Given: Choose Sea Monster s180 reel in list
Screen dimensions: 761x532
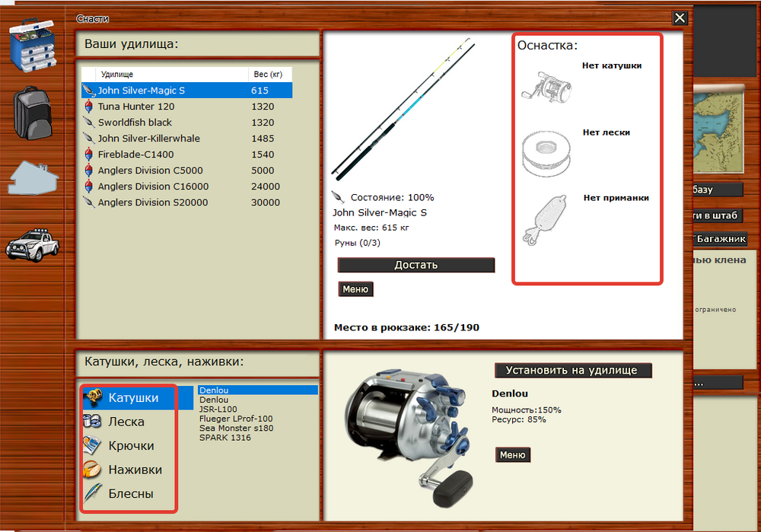Looking at the screenshot, I should [236, 428].
